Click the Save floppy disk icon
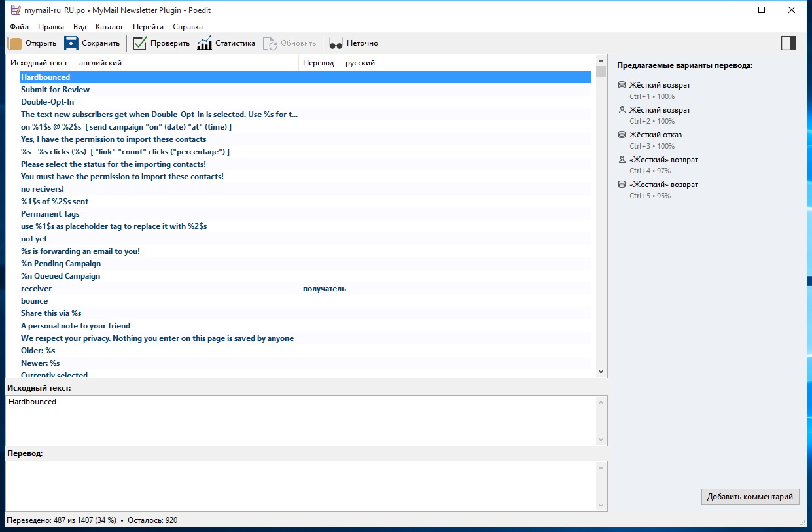The image size is (812, 532). tap(71, 43)
